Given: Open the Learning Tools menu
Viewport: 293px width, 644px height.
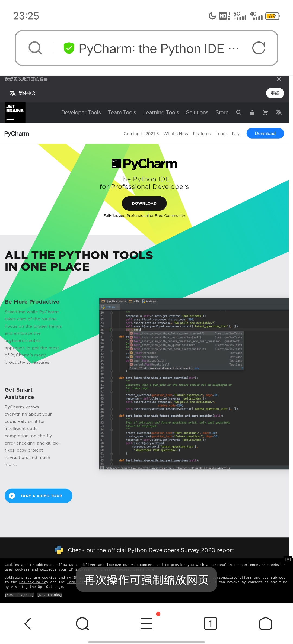Looking at the screenshot, I should click(x=161, y=112).
